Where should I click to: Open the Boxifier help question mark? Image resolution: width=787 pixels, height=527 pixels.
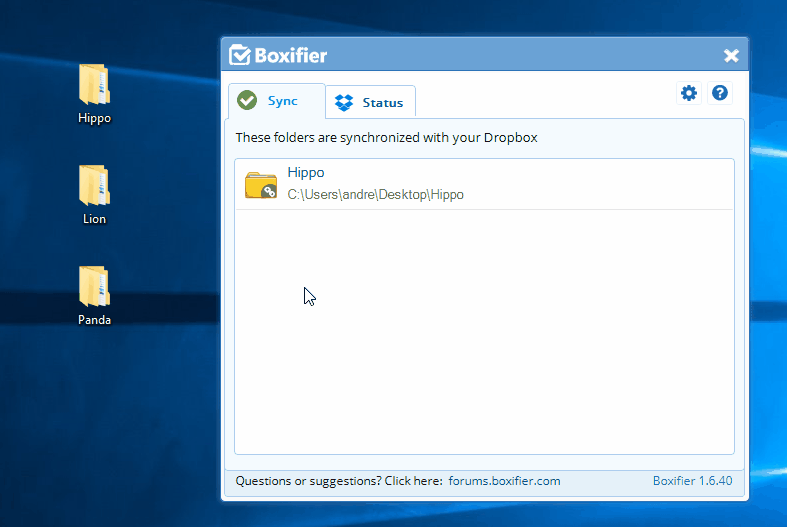click(720, 93)
